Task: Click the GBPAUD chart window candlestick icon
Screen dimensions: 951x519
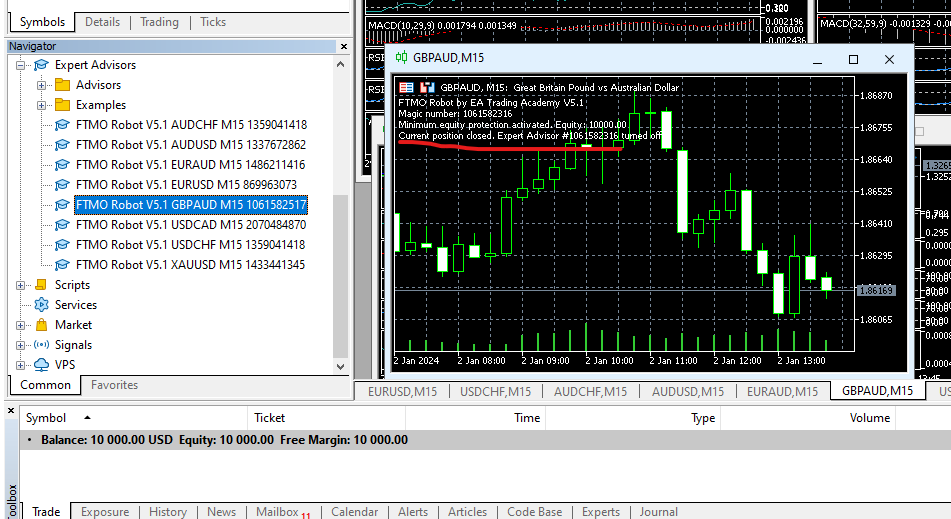Action: click(x=402, y=58)
